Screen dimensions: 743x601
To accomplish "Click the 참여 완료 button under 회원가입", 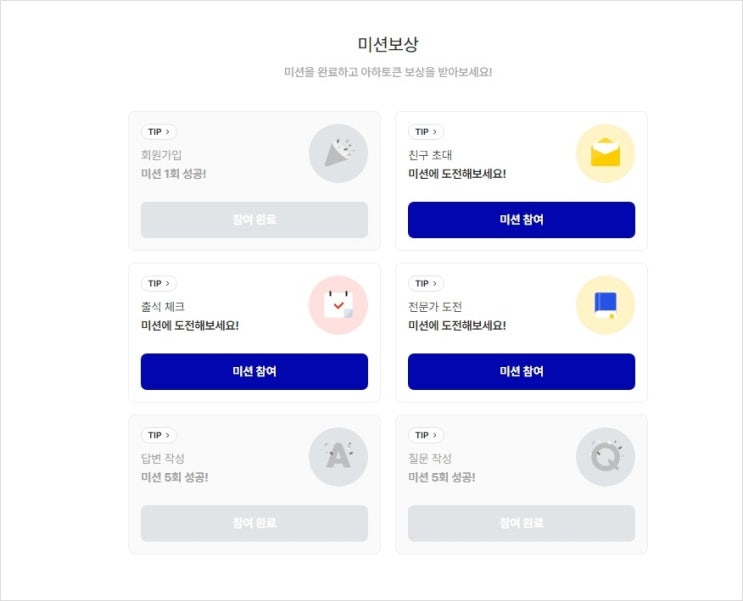I will pos(254,220).
